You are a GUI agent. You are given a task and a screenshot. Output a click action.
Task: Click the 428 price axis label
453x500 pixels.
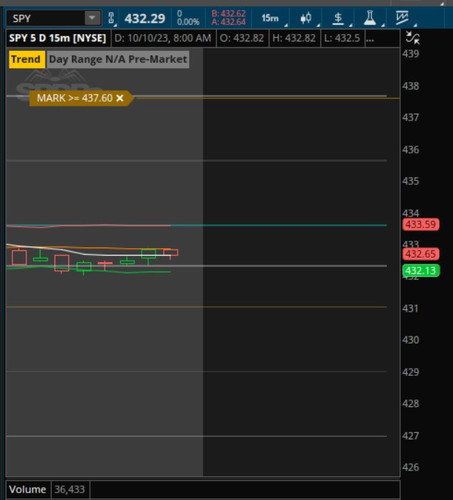[x=411, y=404]
